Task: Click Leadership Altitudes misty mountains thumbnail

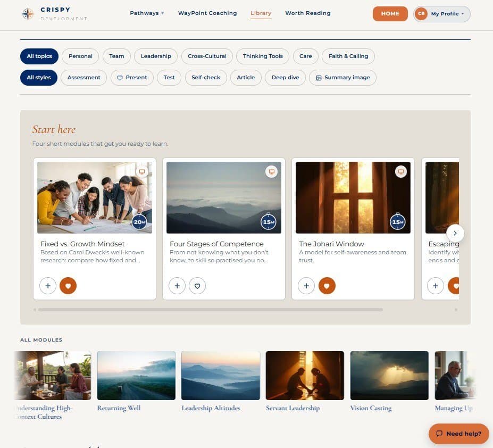Action: (221, 376)
